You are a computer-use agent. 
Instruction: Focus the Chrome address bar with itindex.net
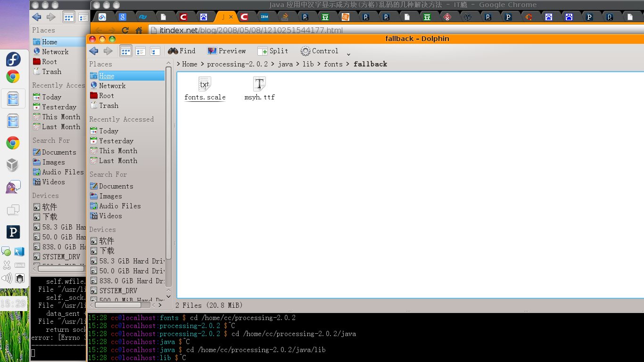pos(396,31)
